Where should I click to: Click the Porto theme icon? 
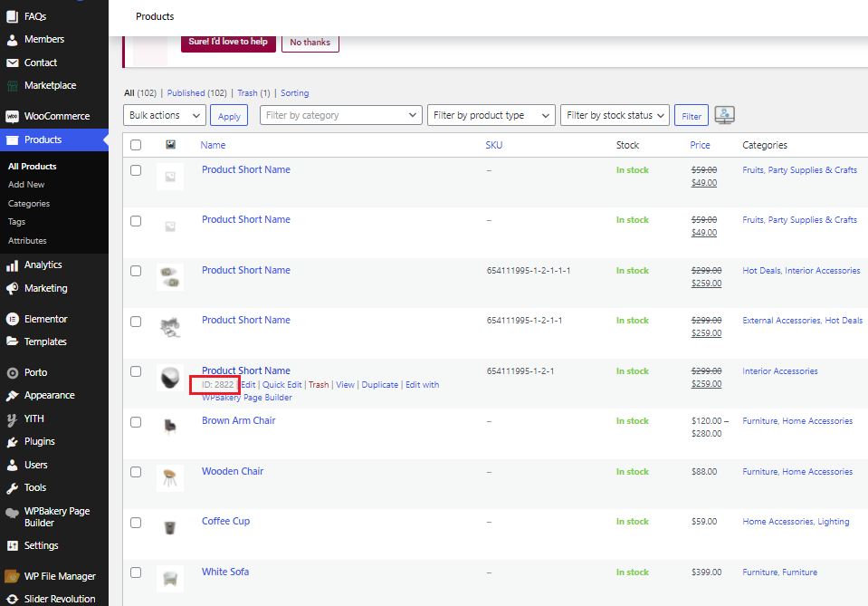12,373
